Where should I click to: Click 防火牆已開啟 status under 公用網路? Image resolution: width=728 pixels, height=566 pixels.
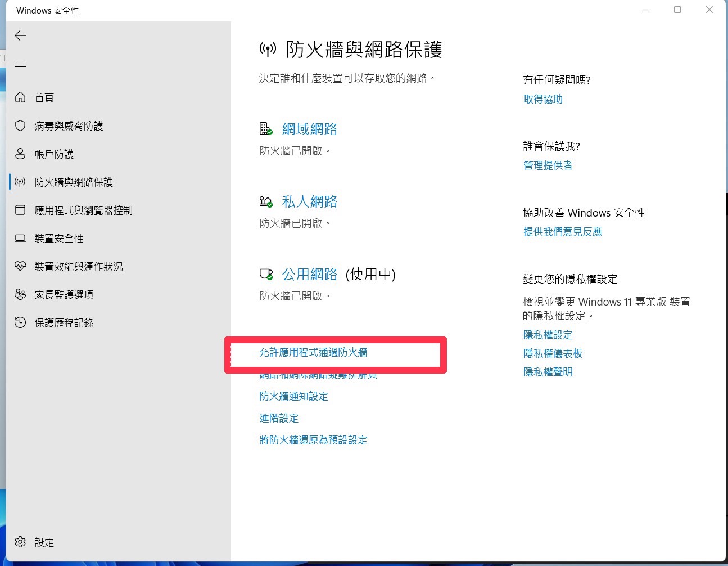(295, 296)
